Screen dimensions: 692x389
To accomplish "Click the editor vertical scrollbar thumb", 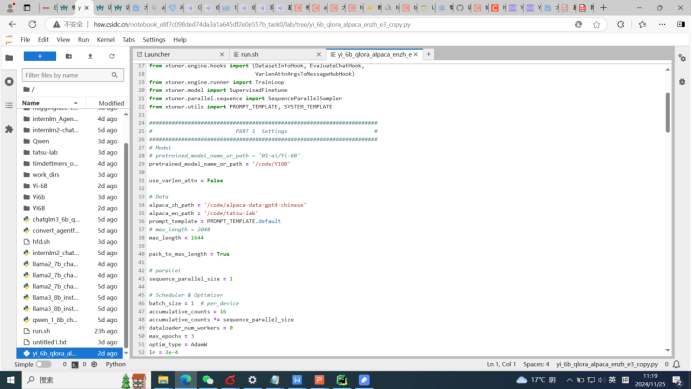I will (x=667, y=112).
